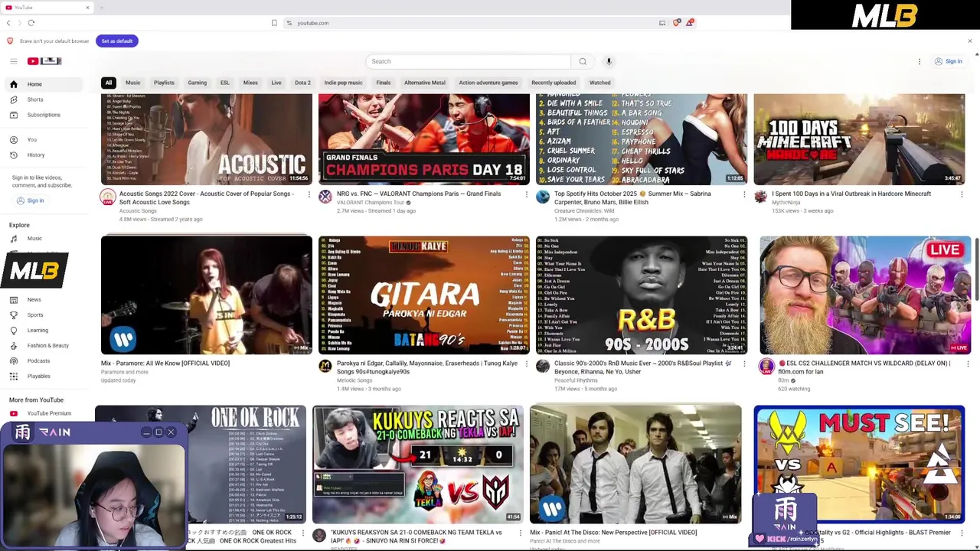The height and width of the screenshot is (551, 980).
Task: Select the Recently uploaded chip
Action: tap(554, 83)
